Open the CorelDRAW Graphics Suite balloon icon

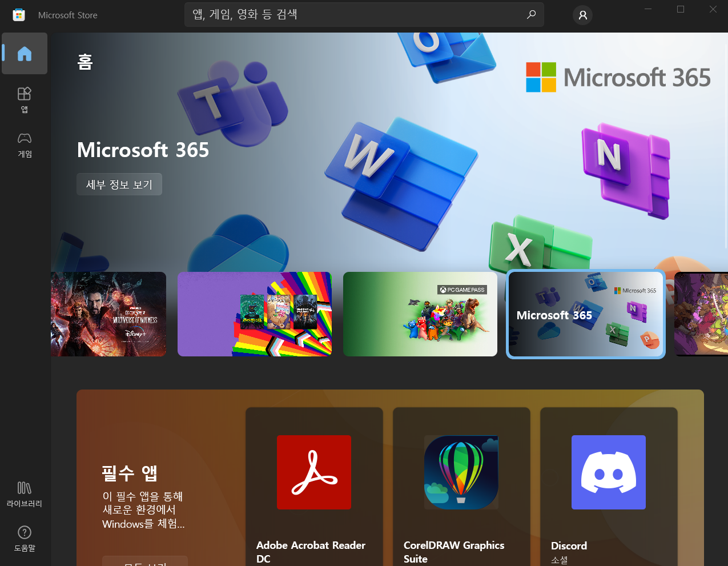point(461,472)
